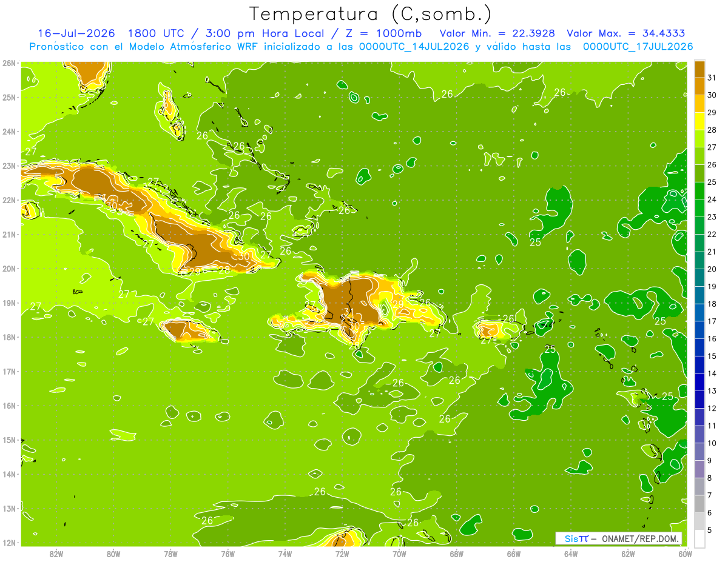Click the 62W longitude axis label
Image resolution: width=728 pixels, height=562 pixels.
[x=628, y=554]
